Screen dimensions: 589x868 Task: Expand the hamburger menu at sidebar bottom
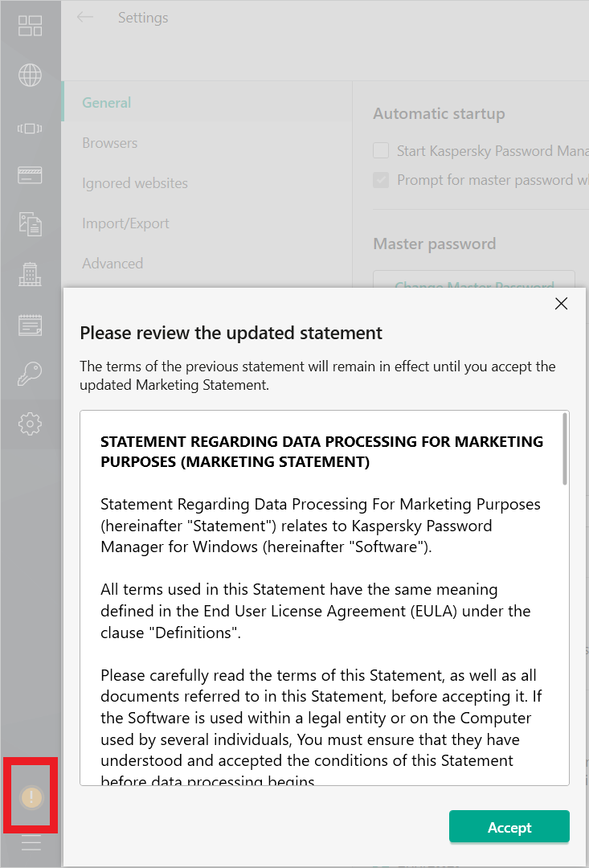tap(31, 842)
